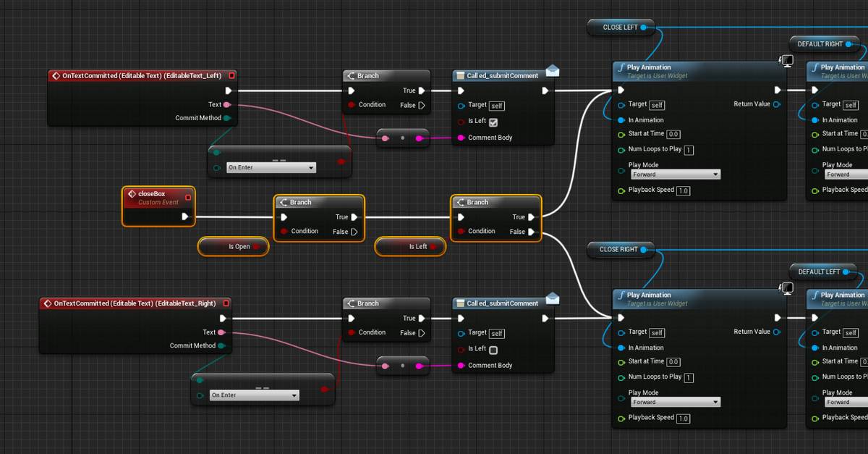Screen dimensions: 868x454
Task: Click False pin of Branch after EditableText_Left event
Action: tap(421, 105)
